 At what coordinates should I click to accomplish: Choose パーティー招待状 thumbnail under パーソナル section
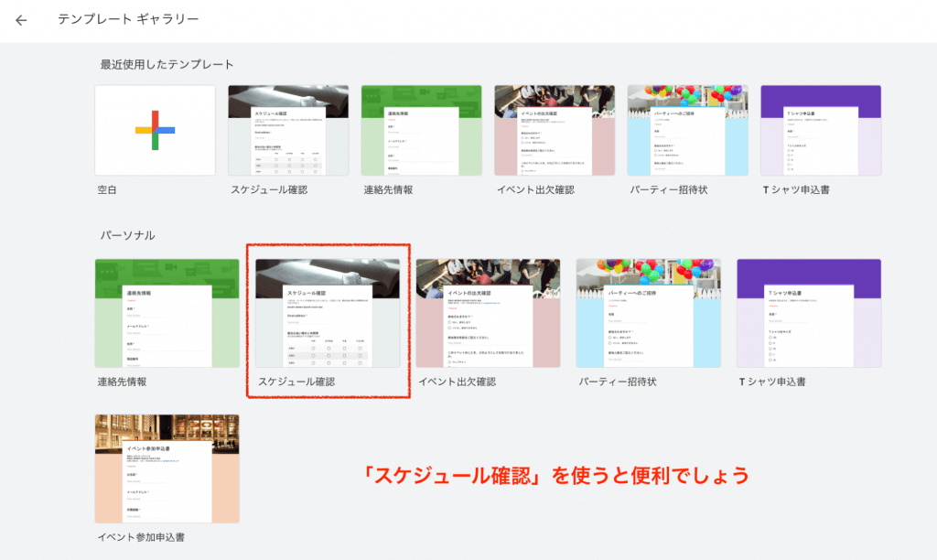648,313
